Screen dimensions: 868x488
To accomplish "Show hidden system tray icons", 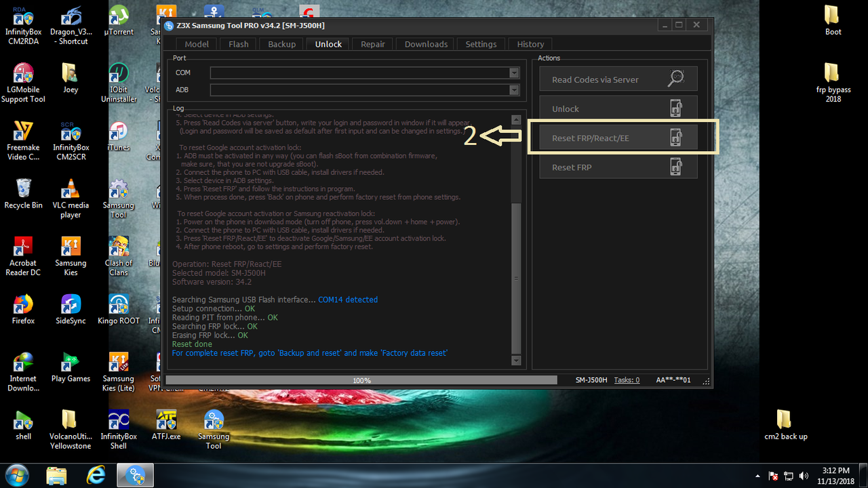I will 757,476.
